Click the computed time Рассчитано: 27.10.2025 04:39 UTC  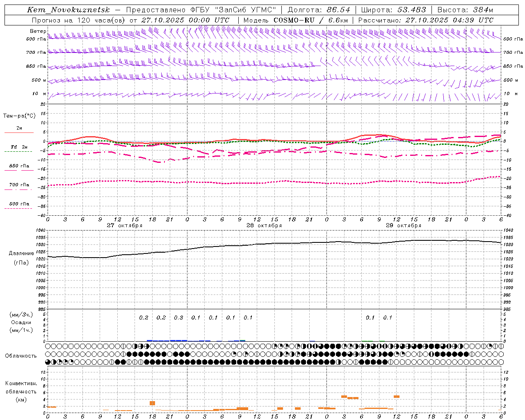426,20
